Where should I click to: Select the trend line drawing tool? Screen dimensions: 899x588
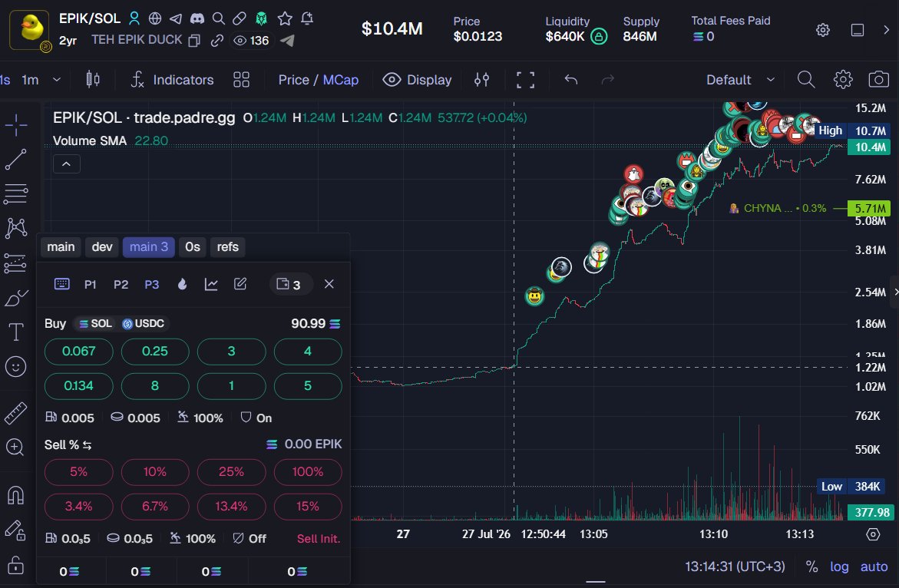(16, 160)
